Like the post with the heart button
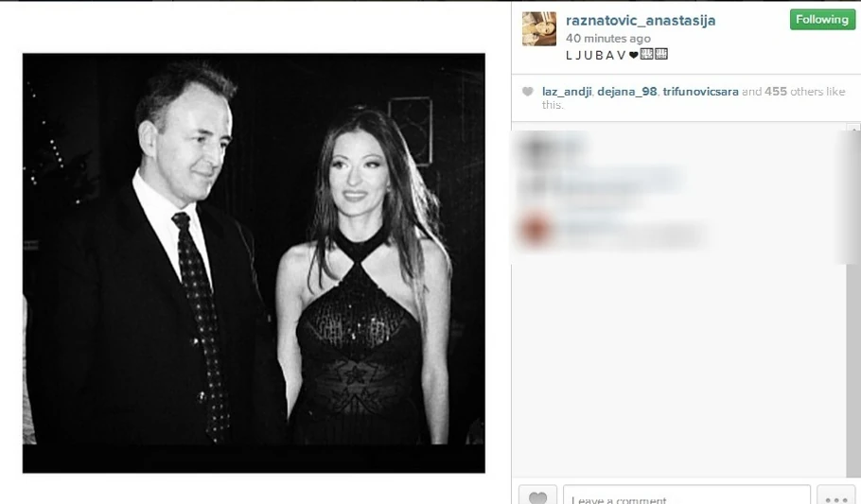 pos(537,495)
